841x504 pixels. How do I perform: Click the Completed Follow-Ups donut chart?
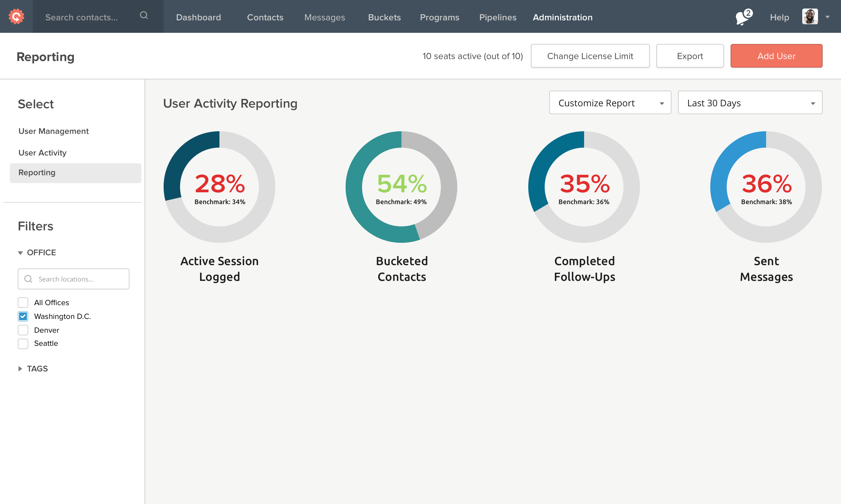pos(584,187)
